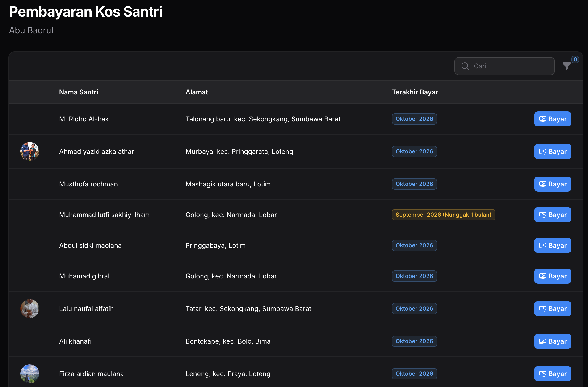Open Lalu naufal alfatih's profile picture
The height and width of the screenshot is (387, 588).
pos(30,309)
